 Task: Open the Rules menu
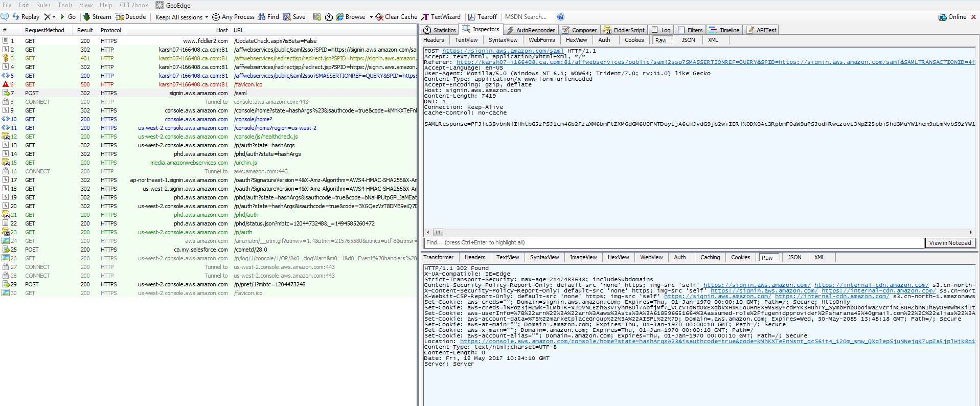(43, 5)
